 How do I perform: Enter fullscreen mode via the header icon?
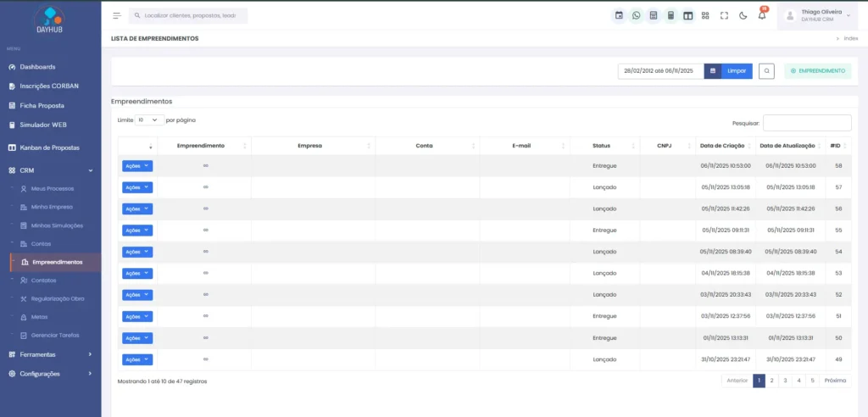[724, 15]
